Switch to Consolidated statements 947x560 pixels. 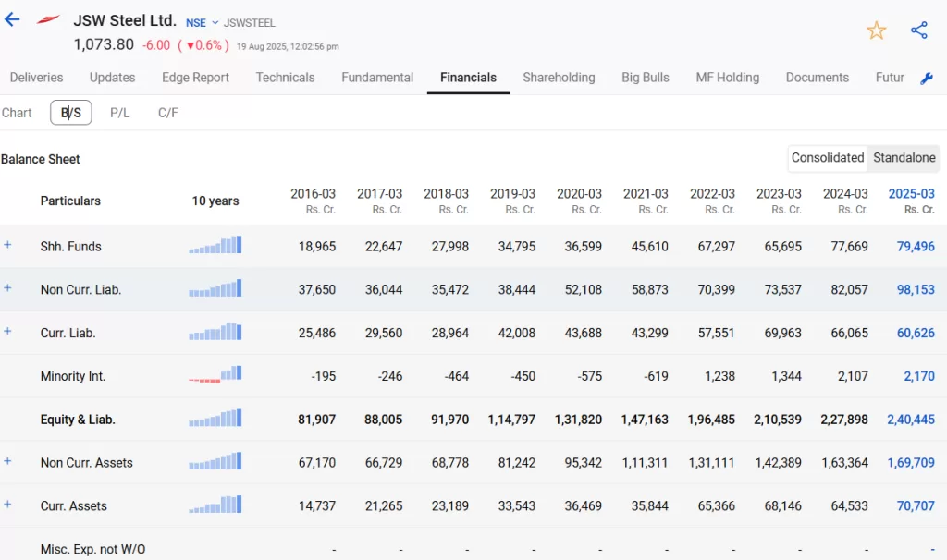pyautogui.click(x=828, y=157)
